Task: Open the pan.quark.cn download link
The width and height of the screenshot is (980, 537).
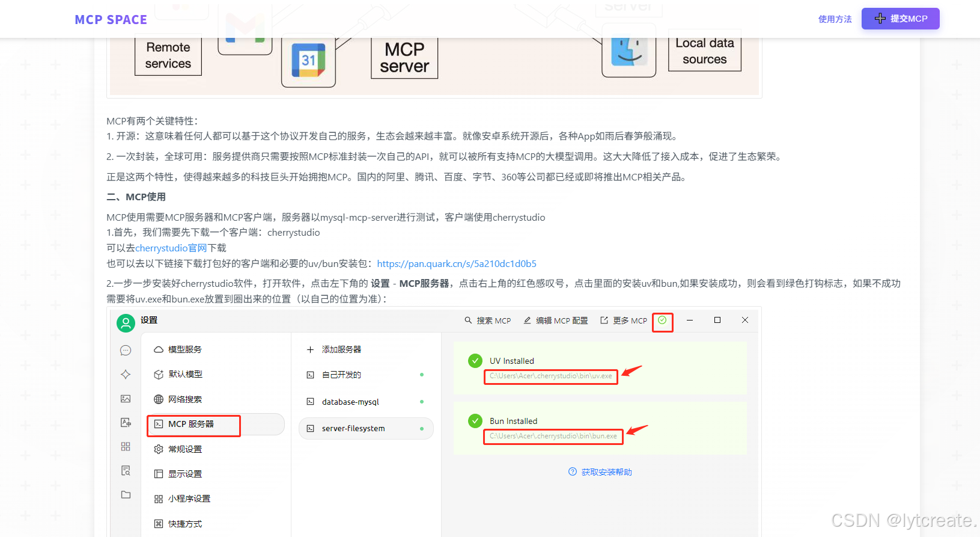Action: pos(457,263)
